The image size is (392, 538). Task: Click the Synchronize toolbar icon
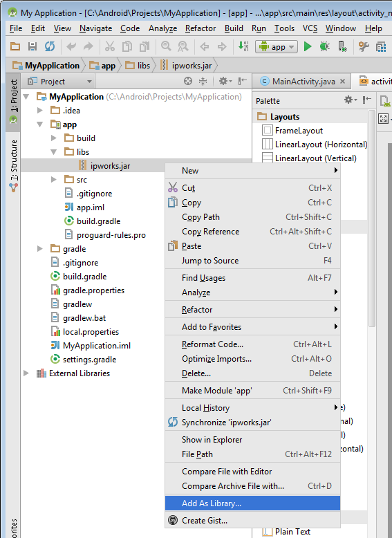click(50, 46)
